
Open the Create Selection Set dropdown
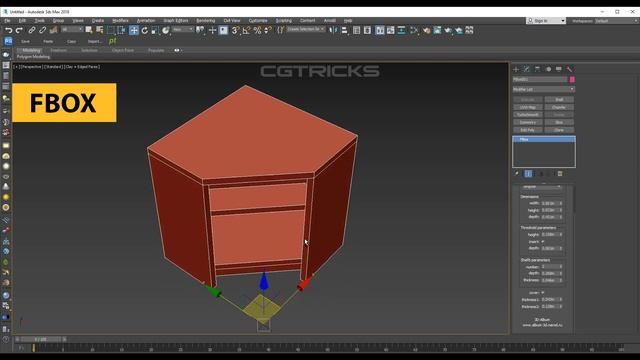(306, 29)
